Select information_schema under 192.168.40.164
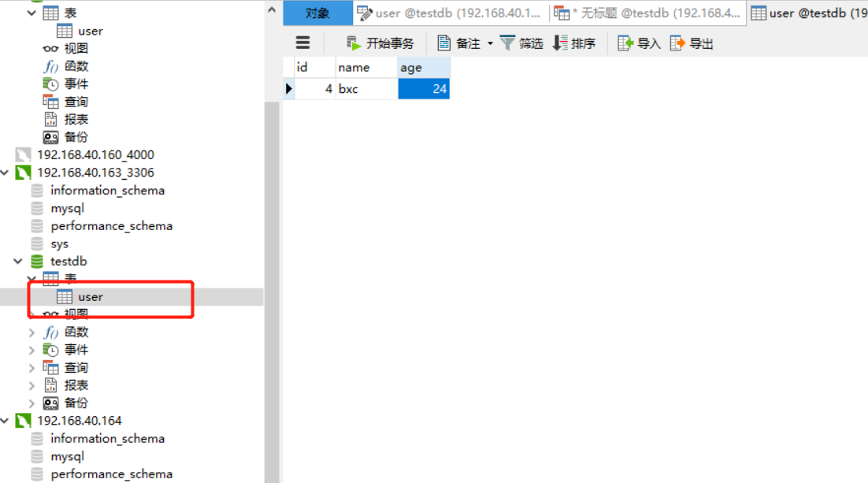This screenshot has height=483, width=868. tap(107, 439)
